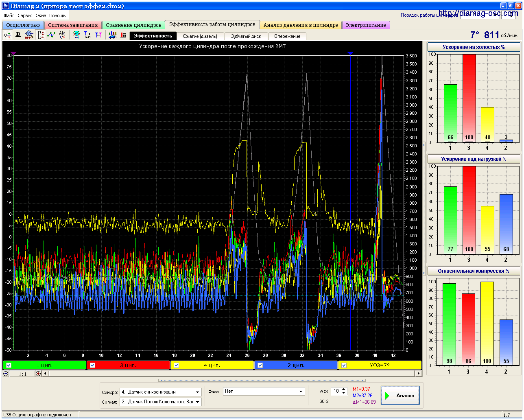Click the 811 об./мин RPM readout
524x420 pixels.
coord(501,35)
